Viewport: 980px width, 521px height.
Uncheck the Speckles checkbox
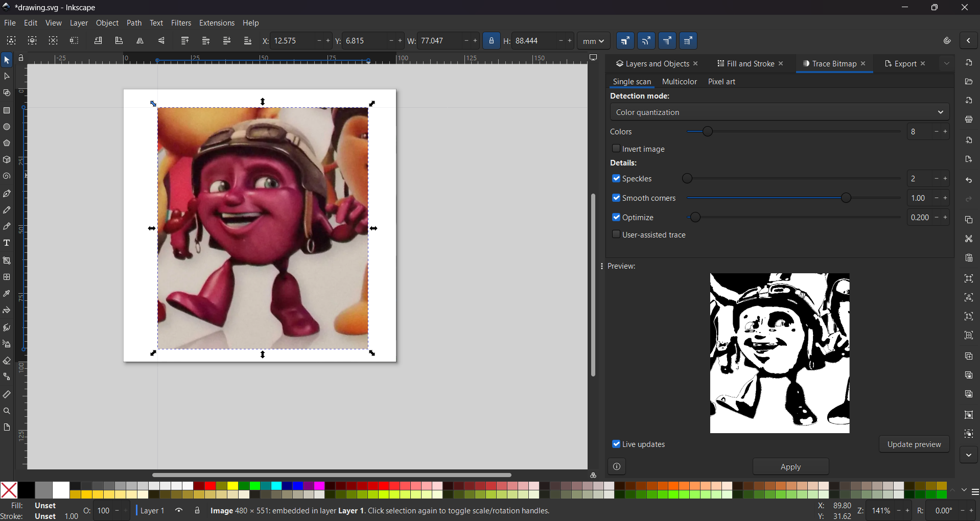pos(616,178)
